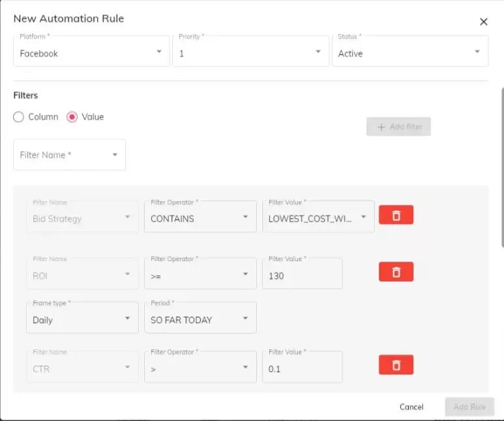Click the Add filter button
Viewport: 504px width, 421px height.
[398, 127]
